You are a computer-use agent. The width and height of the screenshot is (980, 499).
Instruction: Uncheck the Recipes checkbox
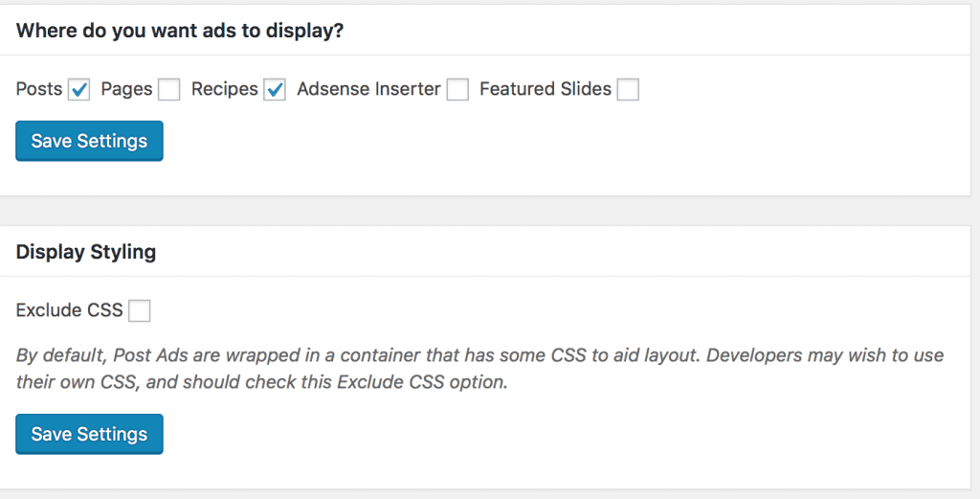point(275,90)
